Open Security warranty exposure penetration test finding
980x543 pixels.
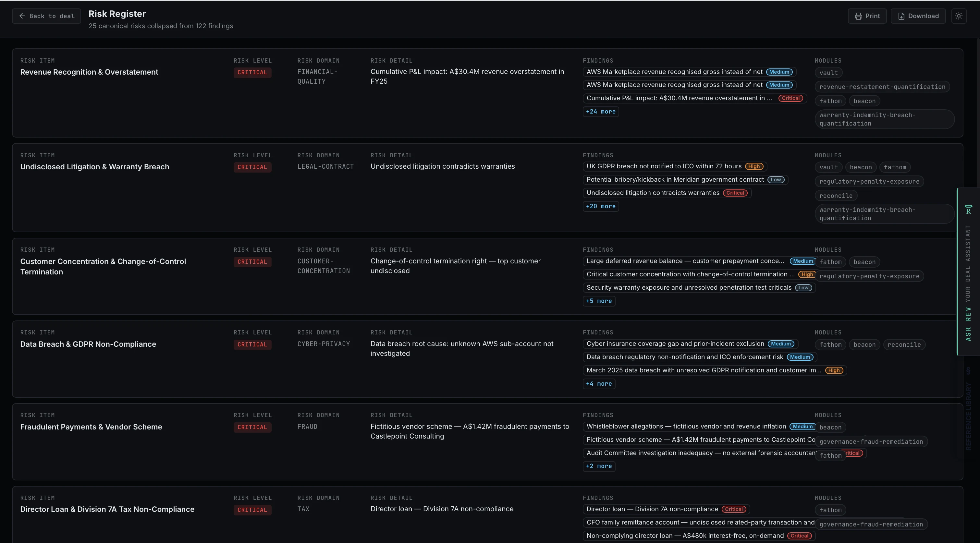click(x=699, y=287)
